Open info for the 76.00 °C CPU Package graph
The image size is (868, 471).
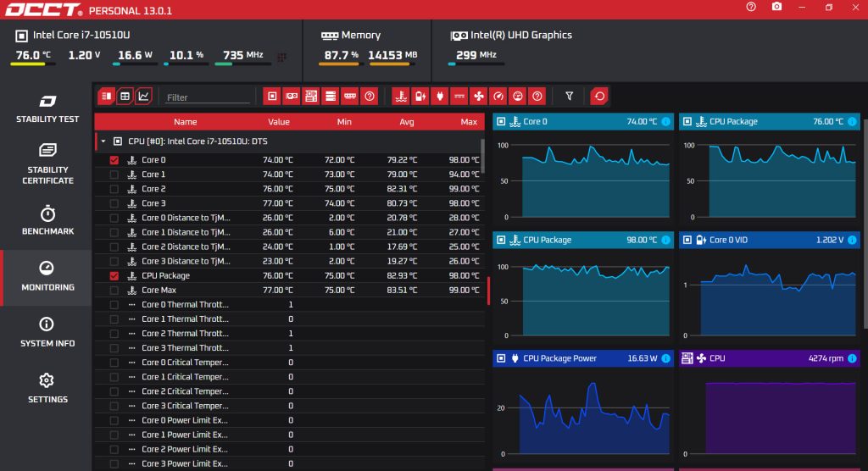click(x=852, y=122)
